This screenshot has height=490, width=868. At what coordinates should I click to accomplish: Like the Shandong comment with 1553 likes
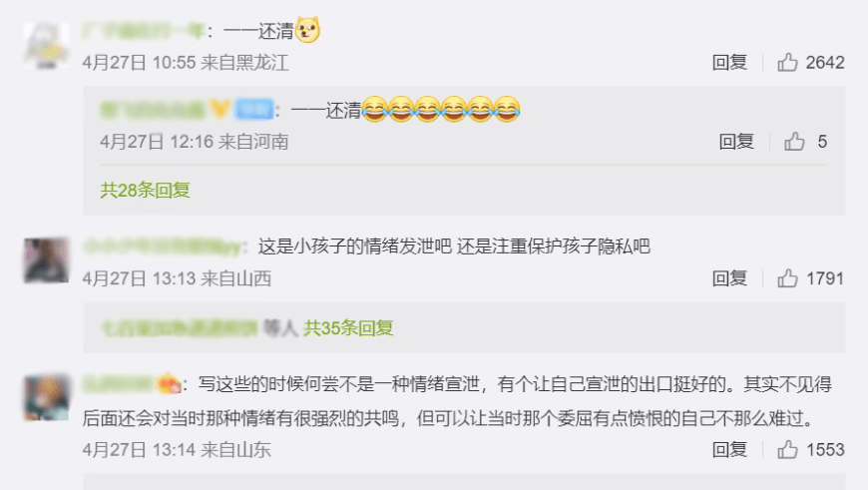[x=787, y=449]
